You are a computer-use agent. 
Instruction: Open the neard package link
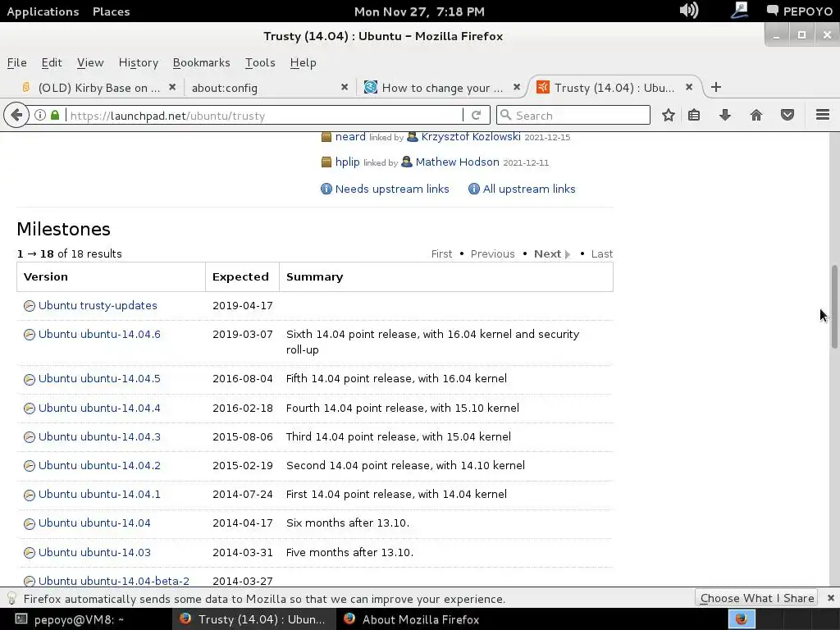click(x=350, y=137)
